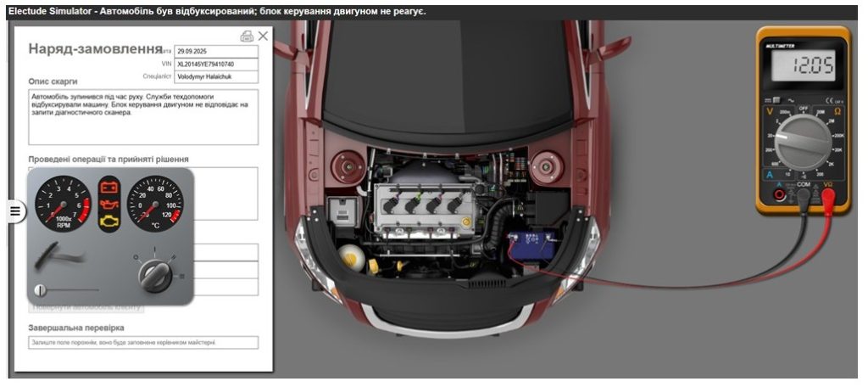Click the black COM multimeter probe socket
The width and height of the screenshot is (868, 387).
tap(803, 194)
